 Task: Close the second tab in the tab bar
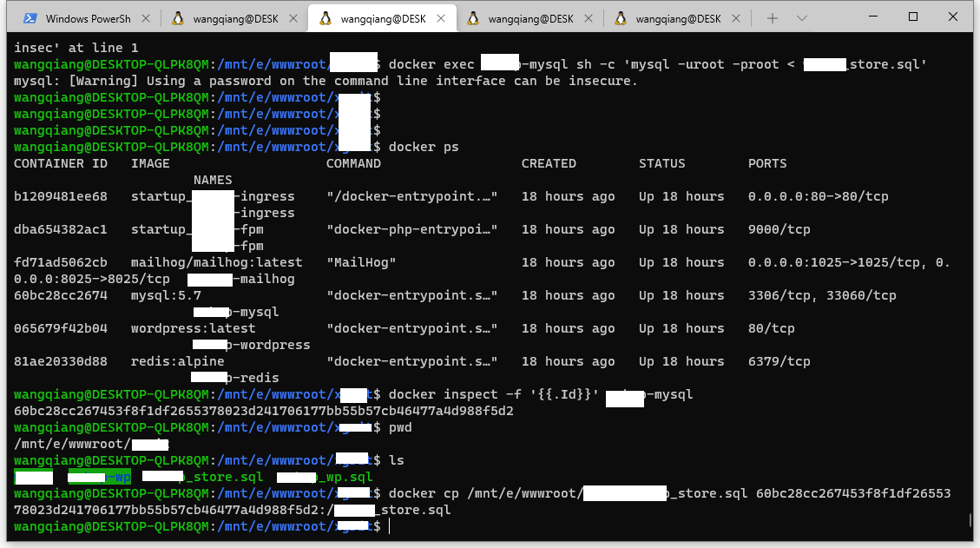coord(293,18)
